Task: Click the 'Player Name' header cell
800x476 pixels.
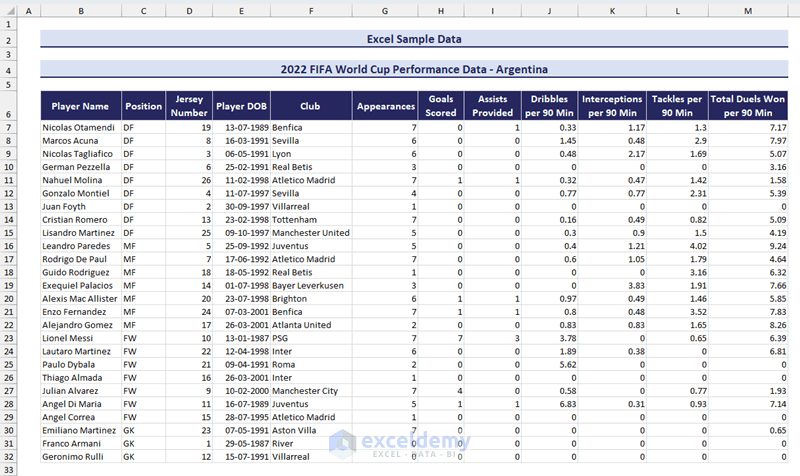Action: [81, 106]
